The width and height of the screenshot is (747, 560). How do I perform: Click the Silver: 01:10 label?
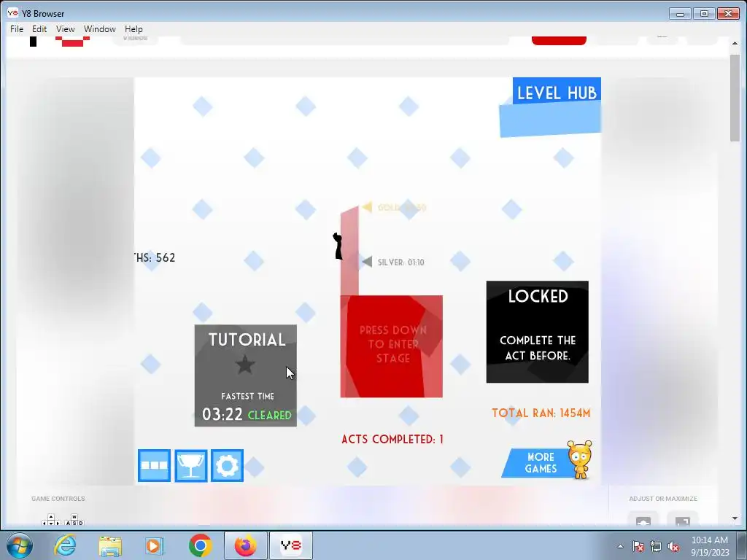400,262
